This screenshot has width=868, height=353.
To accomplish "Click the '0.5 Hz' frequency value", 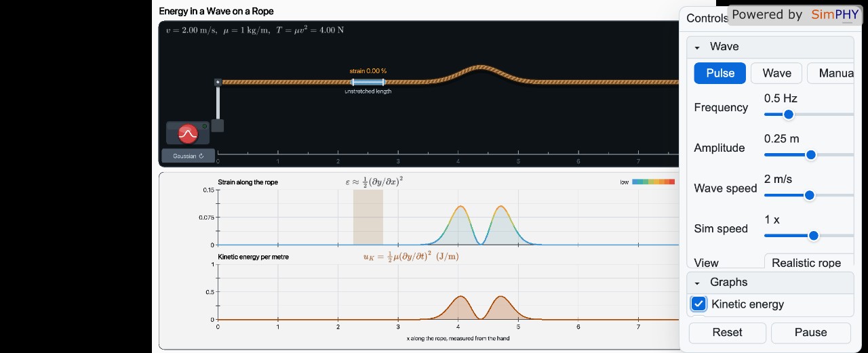I will click(781, 98).
